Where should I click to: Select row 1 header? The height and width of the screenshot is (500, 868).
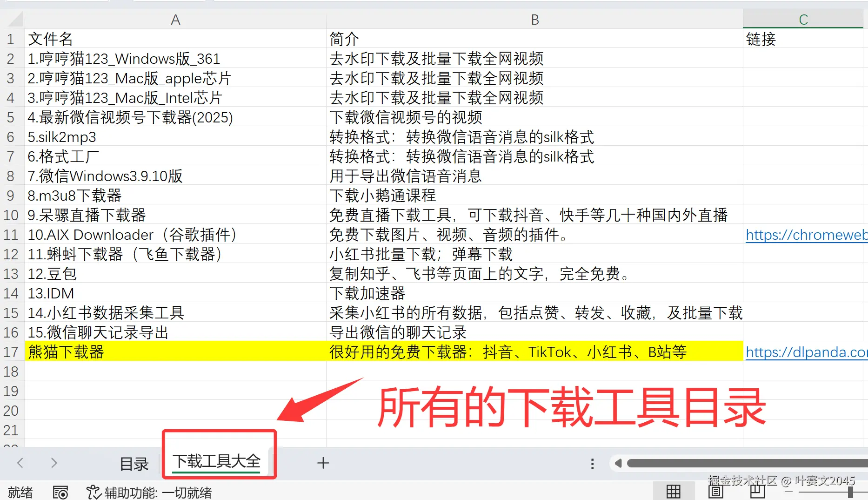(11, 39)
